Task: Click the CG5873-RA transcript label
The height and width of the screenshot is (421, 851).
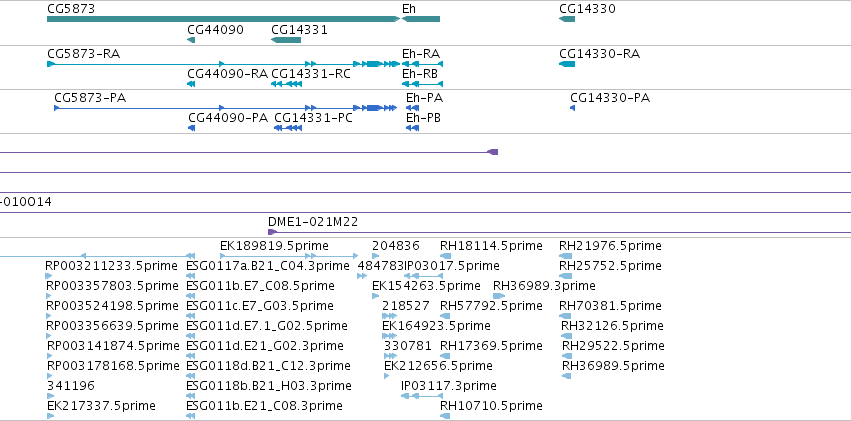Action: 84,54
